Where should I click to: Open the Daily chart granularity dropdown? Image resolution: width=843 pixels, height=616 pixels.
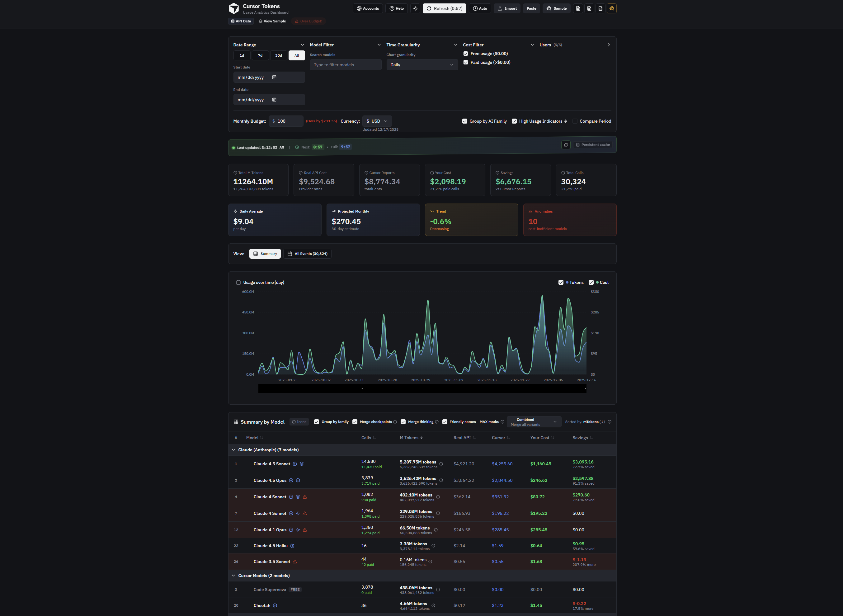click(422, 64)
